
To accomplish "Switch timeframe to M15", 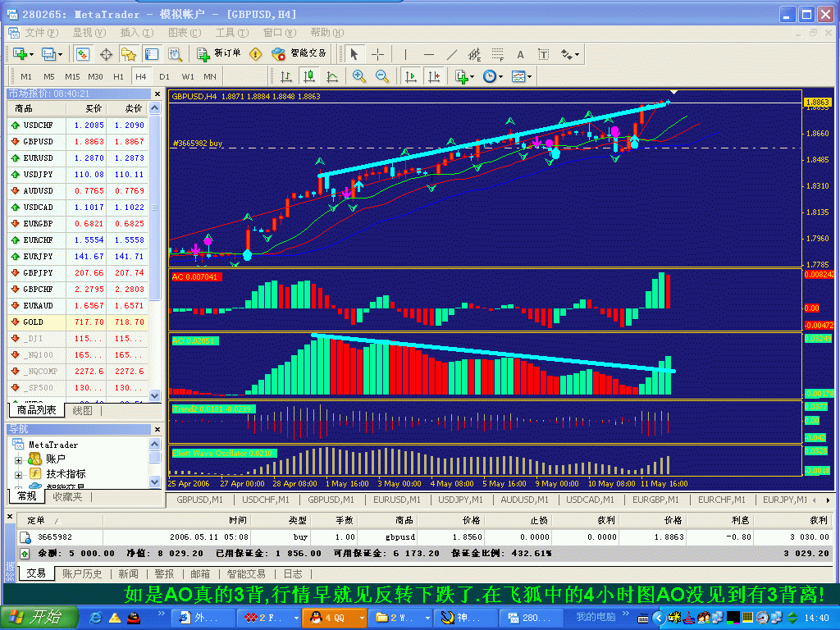I will [x=72, y=76].
